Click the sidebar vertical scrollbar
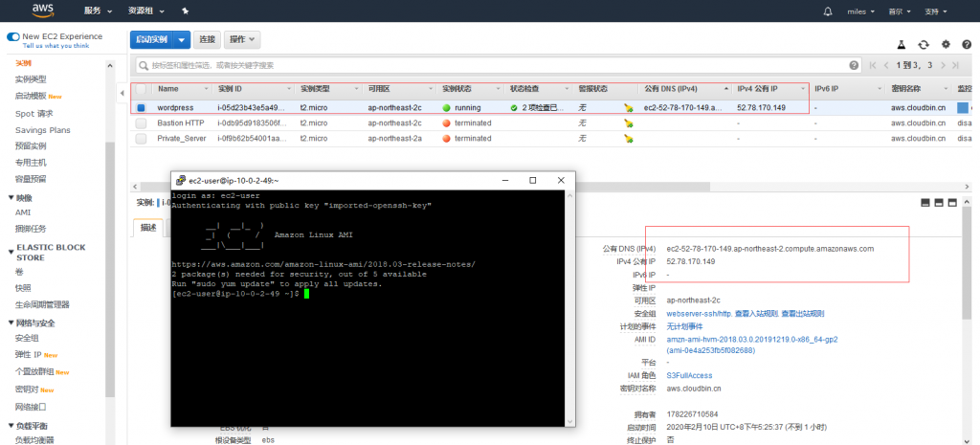 pyautogui.click(x=110, y=269)
